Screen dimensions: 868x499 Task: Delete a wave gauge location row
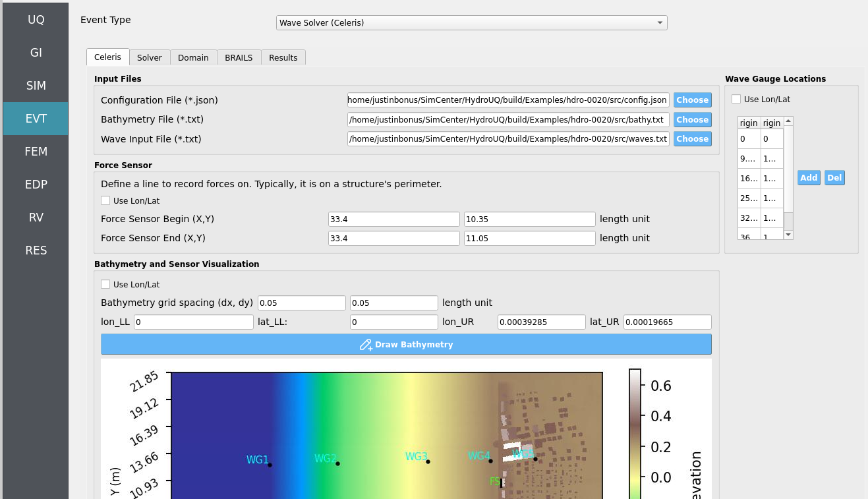point(834,177)
